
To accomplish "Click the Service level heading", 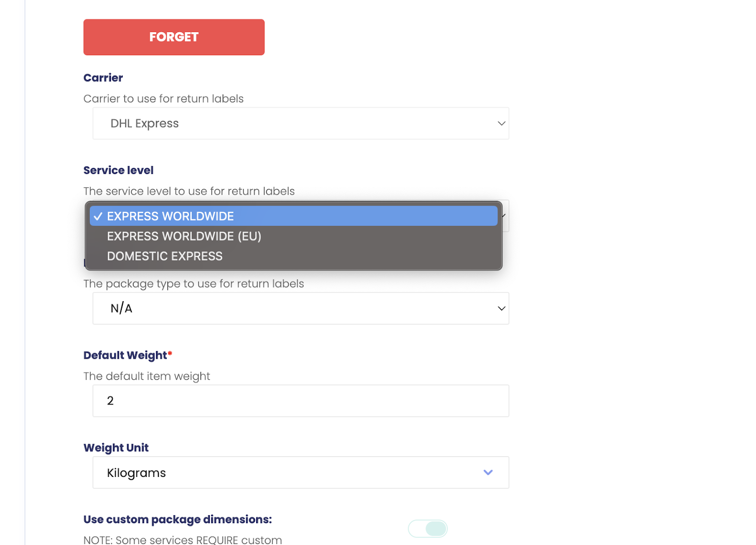I will pos(118,170).
